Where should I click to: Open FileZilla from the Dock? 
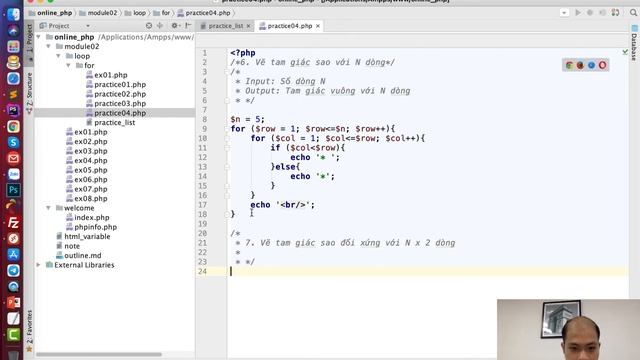tap(13, 222)
